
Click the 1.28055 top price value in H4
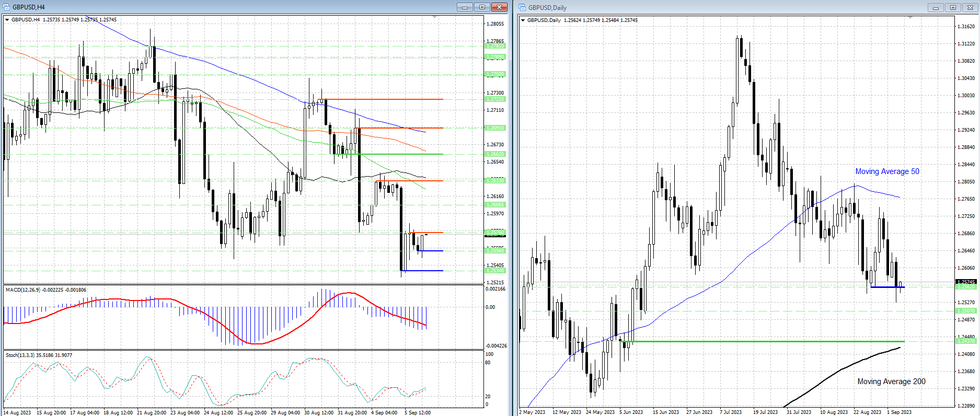coord(495,24)
